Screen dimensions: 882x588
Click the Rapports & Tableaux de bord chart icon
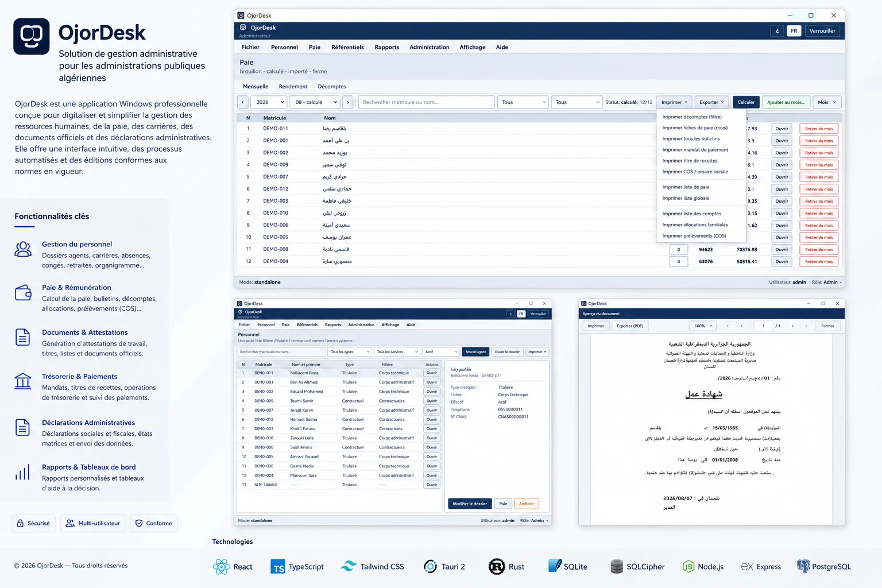pyautogui.click(x=22, y=472)
